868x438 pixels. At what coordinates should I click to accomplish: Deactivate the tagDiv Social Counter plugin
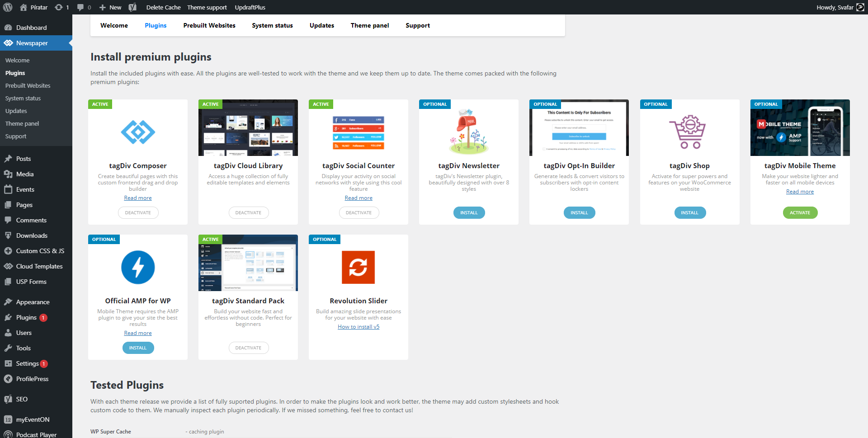pyautogui.click(x=359, y=213)
